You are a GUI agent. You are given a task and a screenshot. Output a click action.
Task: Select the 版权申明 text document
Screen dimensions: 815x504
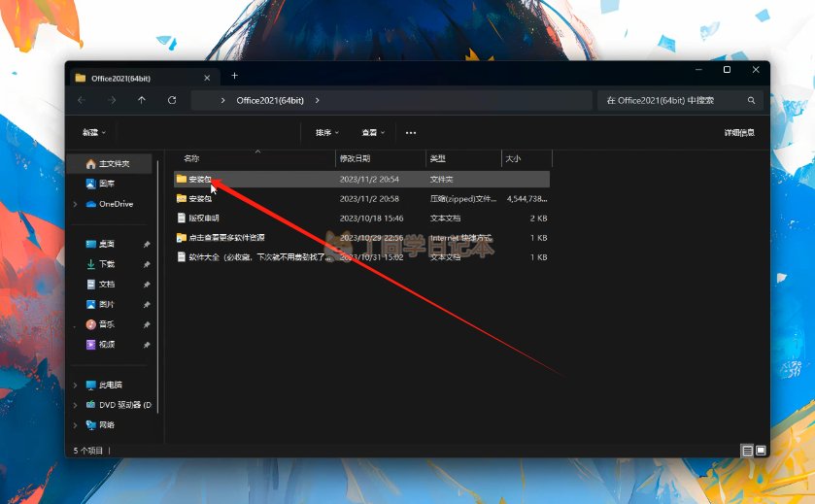tap(203, 218)
